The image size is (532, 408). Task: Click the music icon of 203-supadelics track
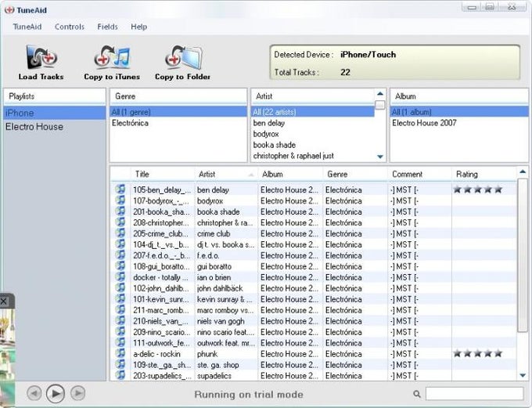(x=120, y=375)
